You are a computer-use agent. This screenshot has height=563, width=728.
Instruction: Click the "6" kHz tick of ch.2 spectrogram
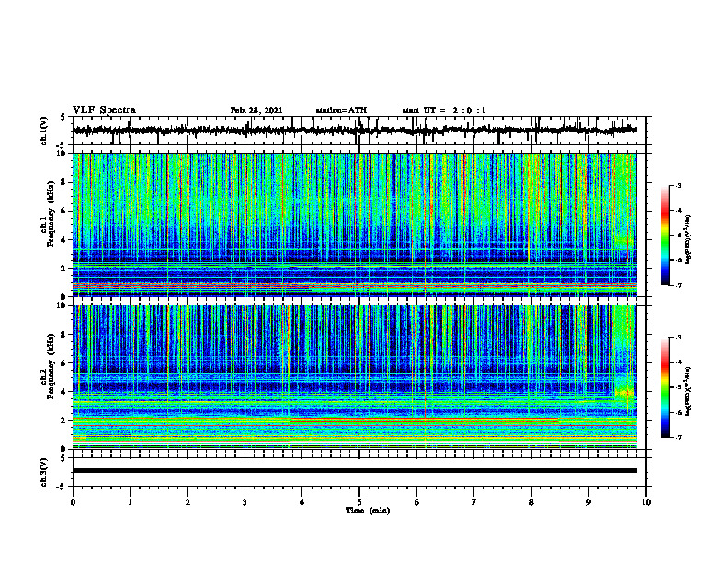[x=64, y=363]
